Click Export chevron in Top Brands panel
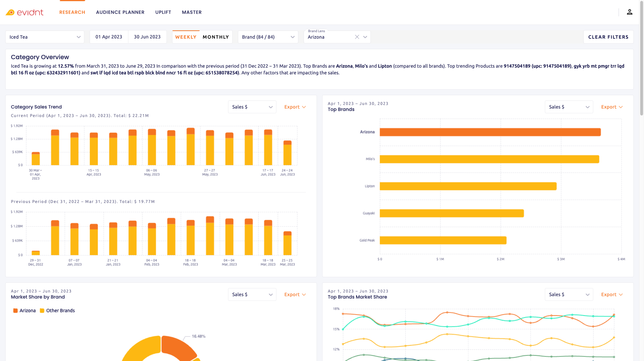The height and width of the screenshot is (361, 644). click(621, 107)
